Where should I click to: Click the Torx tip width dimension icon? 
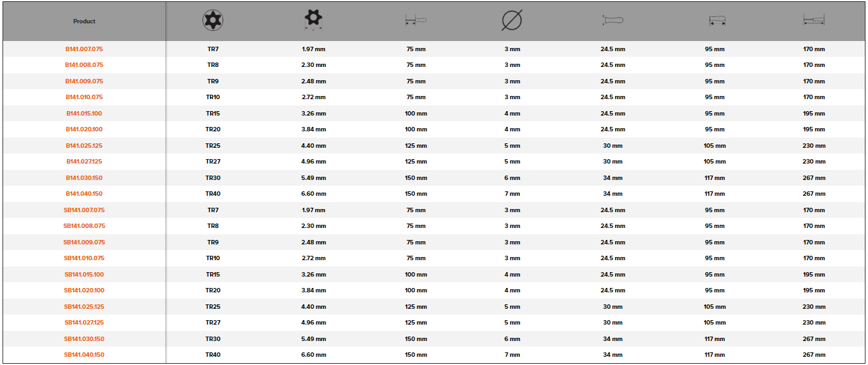coord(314,21)
